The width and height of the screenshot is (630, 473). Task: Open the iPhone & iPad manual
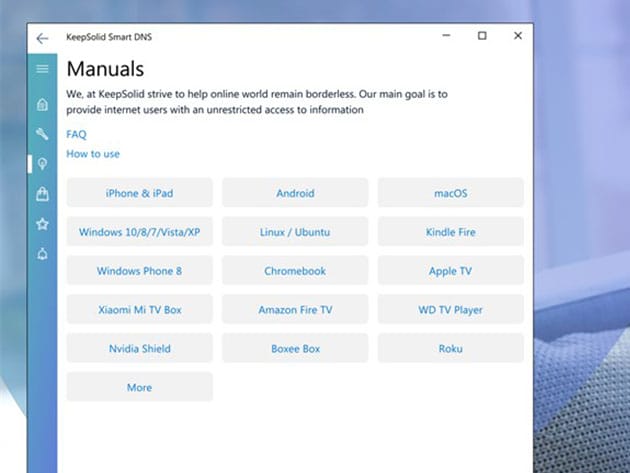[x=139, y=193]
